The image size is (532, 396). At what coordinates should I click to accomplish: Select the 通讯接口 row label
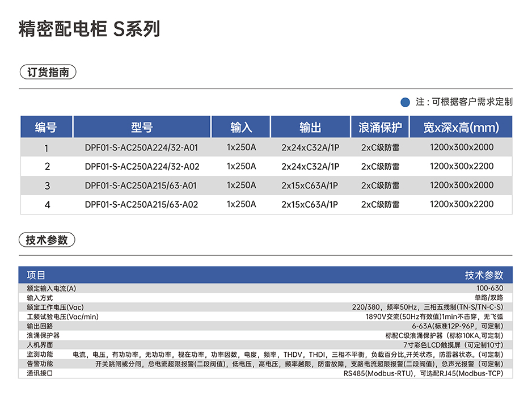pos(39,373)
